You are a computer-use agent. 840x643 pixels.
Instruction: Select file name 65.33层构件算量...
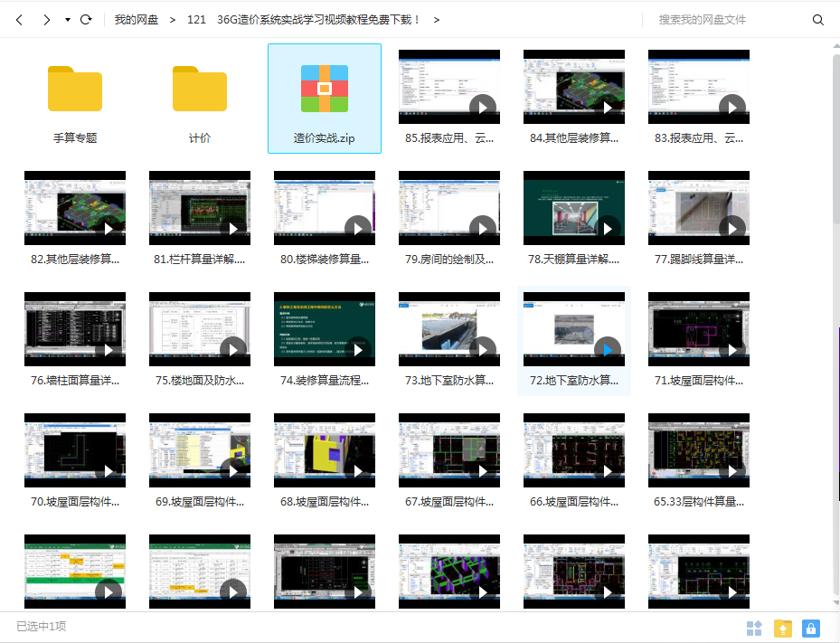(699, 502)
